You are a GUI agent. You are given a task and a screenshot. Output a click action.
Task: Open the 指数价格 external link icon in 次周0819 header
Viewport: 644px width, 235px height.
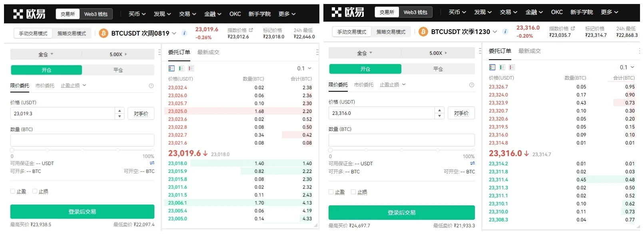click(x=251, y=30)
